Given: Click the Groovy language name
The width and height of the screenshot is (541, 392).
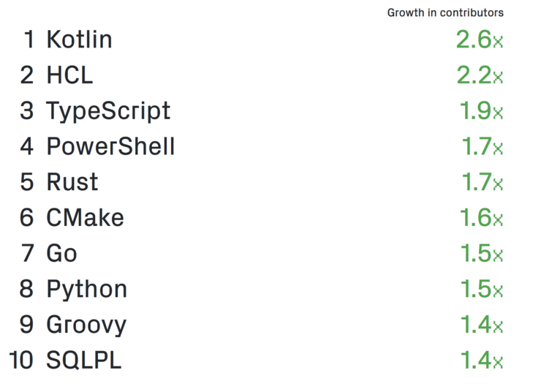Looking at the screenshot, I should click(86, 325).
